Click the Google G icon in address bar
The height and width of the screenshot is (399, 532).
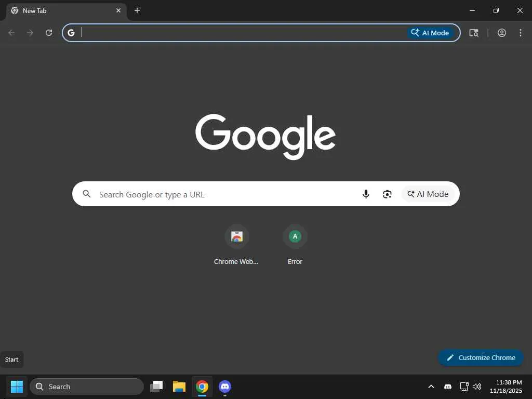point(71,33)
